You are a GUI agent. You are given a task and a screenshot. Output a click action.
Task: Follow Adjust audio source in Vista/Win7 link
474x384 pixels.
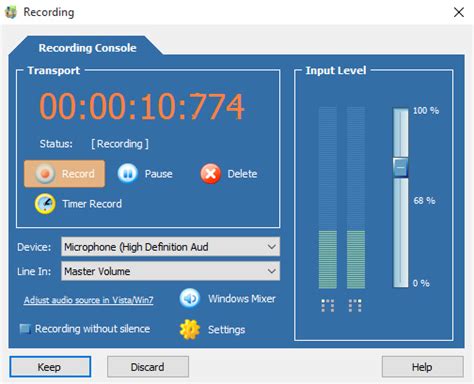click(x=89, y=300)
